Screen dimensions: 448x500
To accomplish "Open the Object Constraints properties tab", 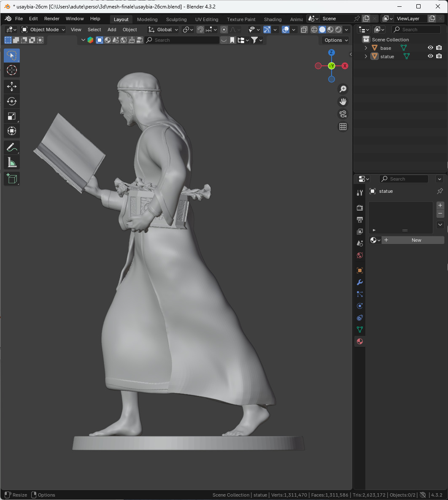I will (360, 318).
